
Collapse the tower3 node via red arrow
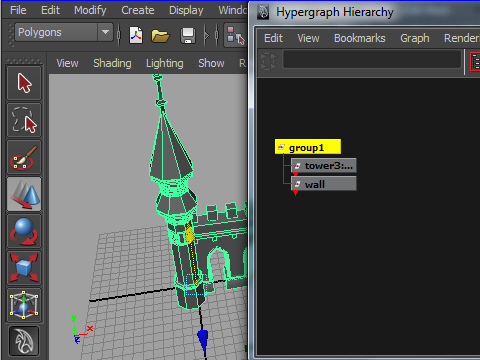pos(295,174)
